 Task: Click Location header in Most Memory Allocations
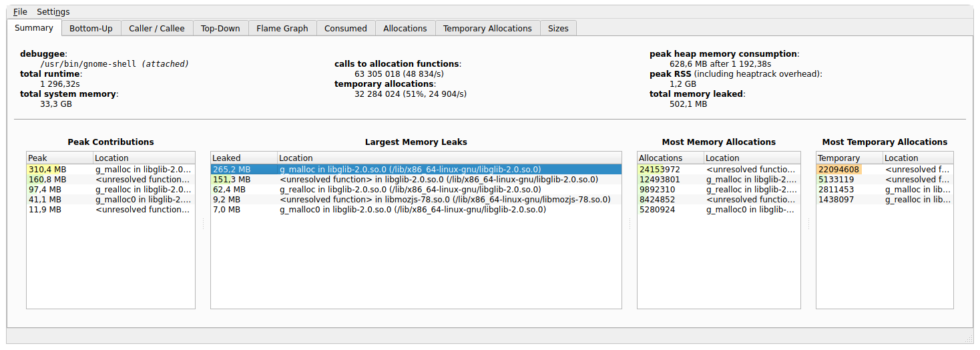(752, 158)
